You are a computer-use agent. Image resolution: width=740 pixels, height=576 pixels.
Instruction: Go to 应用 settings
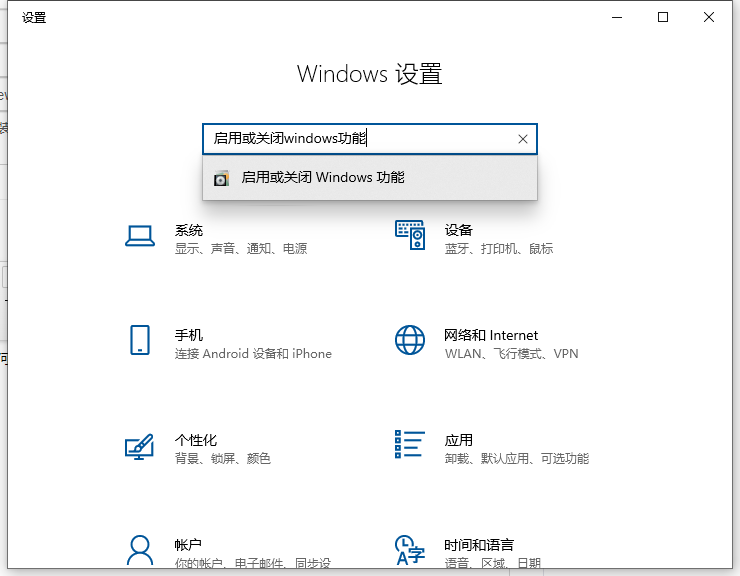459,440
